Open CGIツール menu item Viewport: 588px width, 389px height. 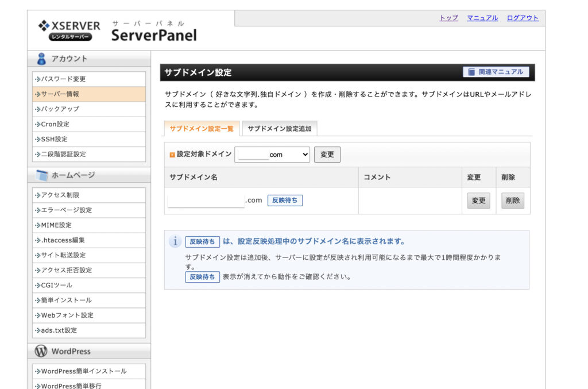[89, 285]
